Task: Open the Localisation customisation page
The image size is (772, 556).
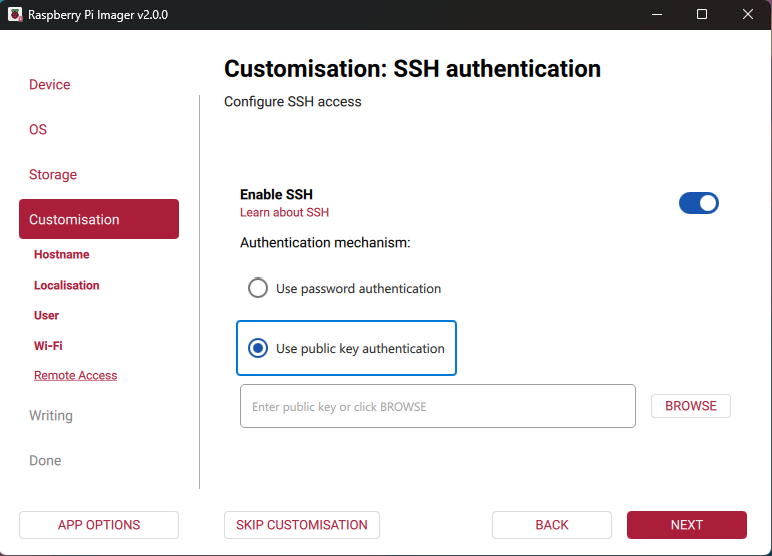Action: coord(67,285)
